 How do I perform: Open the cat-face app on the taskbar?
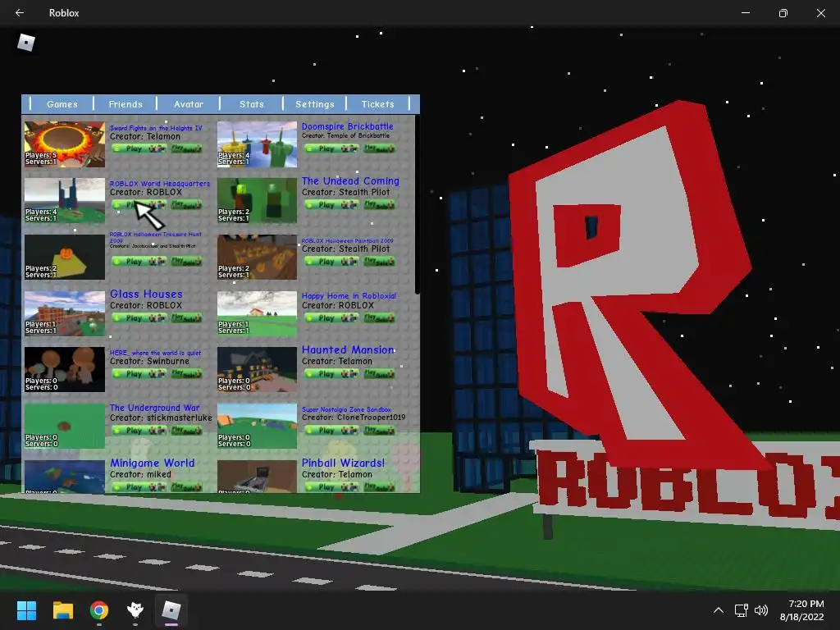135,610
